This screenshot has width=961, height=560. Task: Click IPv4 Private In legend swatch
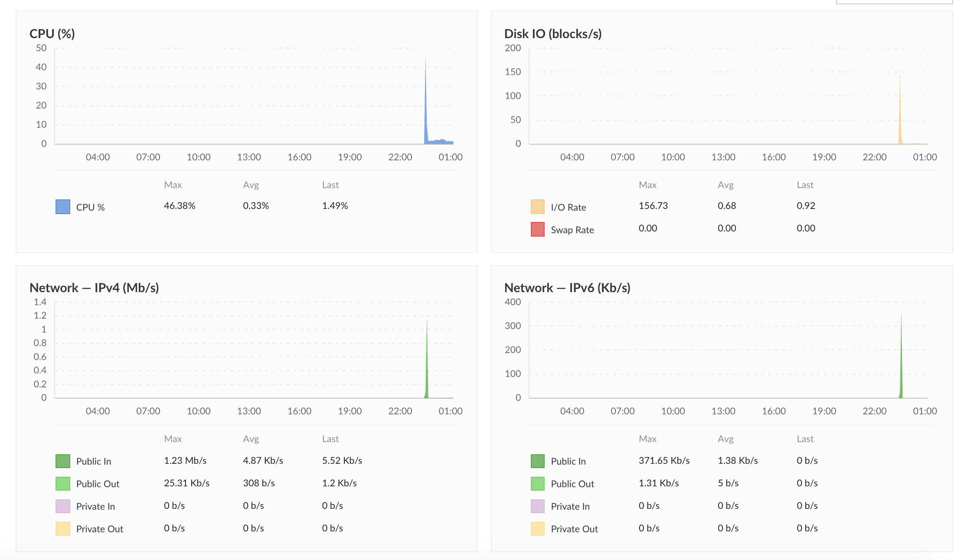click(63, 506)
